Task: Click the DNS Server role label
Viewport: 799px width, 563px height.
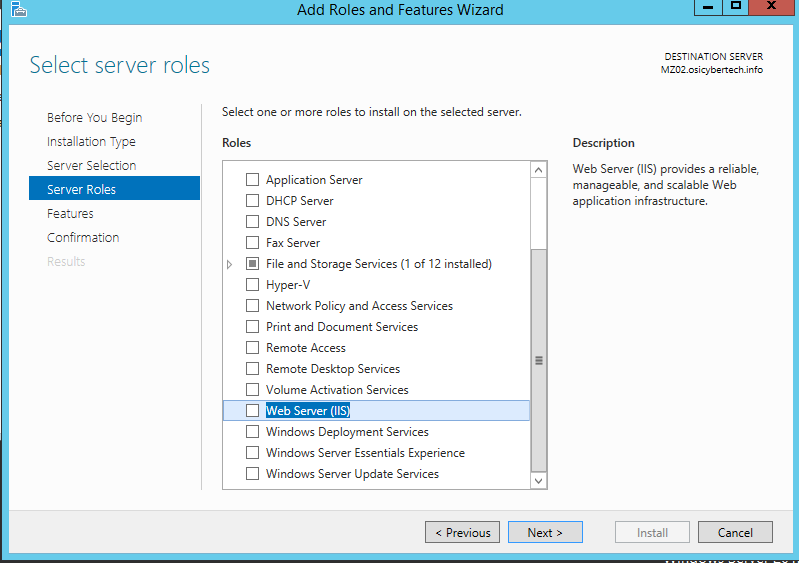Action: (296, 222)
